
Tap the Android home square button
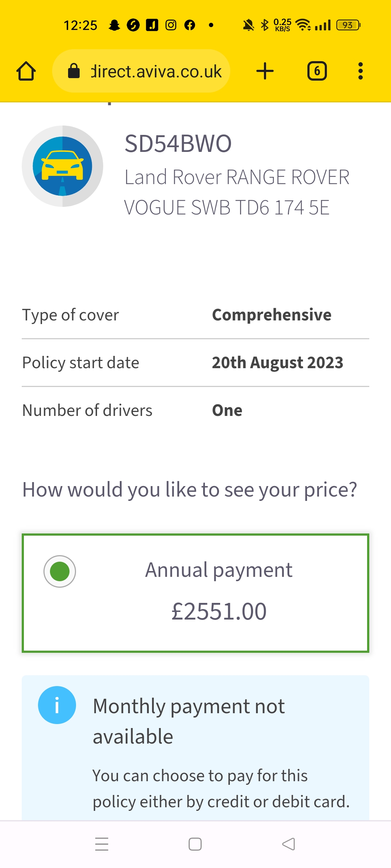point(195,844)
